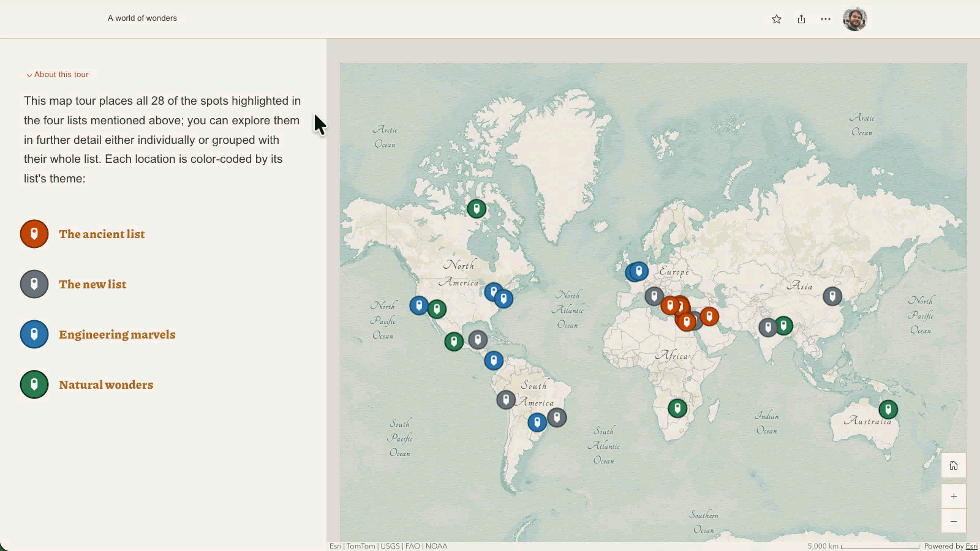Click the blue pin left of Brazil's gray pin
This screenshot has height=551, width=980.
pos(537,422)
